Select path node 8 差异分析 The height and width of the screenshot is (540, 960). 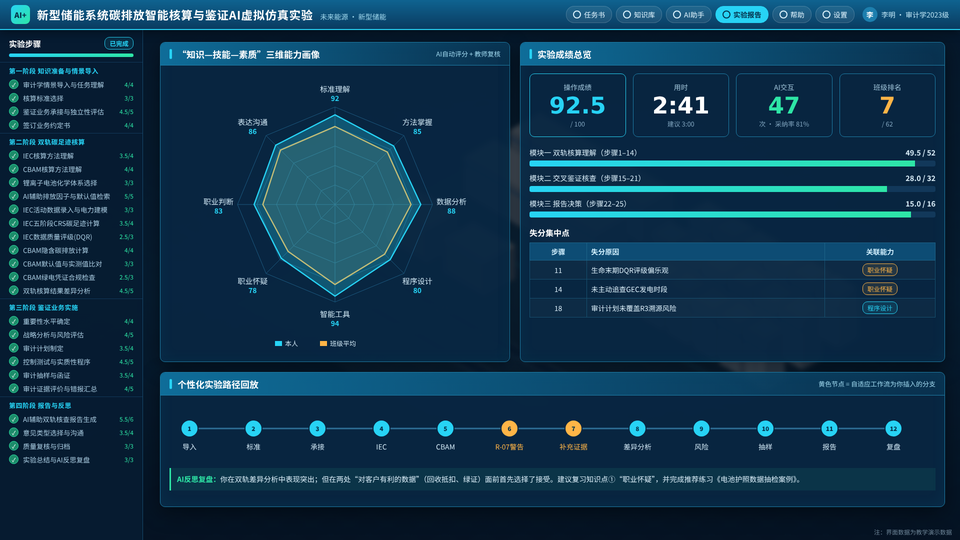[x=637, y=429]
